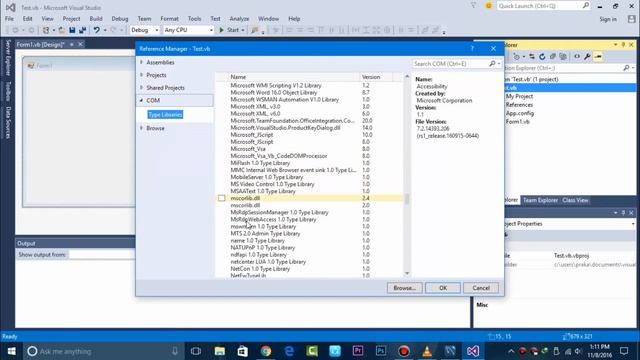The width and height of the screenshot is (640, 360).
Task: Click the yellow feedback smiley icon
Action: (488, 6)
